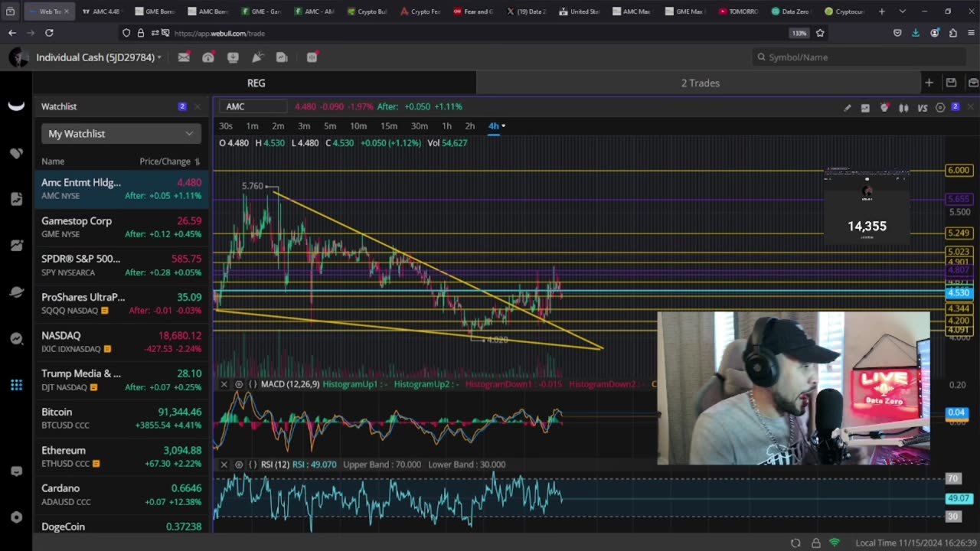980x551 pixels.
Task: Select NASDAQ index watchlist row
Action: [121, 342]
